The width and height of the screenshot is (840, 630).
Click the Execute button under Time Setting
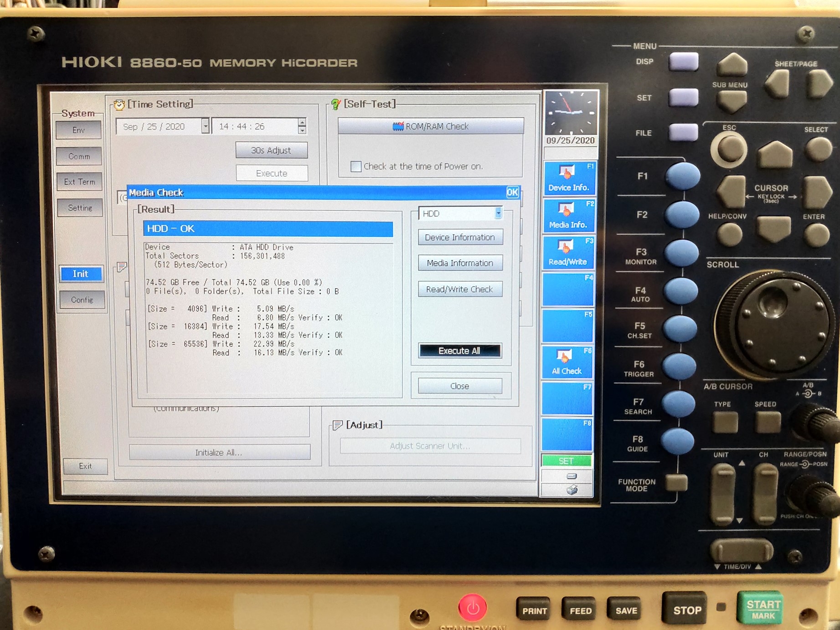tap(272, 173)
